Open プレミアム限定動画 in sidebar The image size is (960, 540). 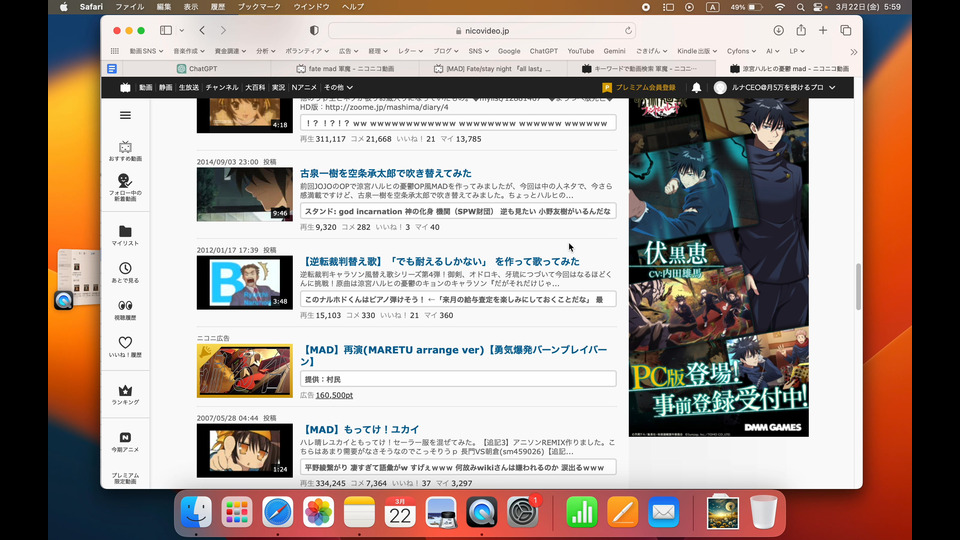click(x=126, y=478)
